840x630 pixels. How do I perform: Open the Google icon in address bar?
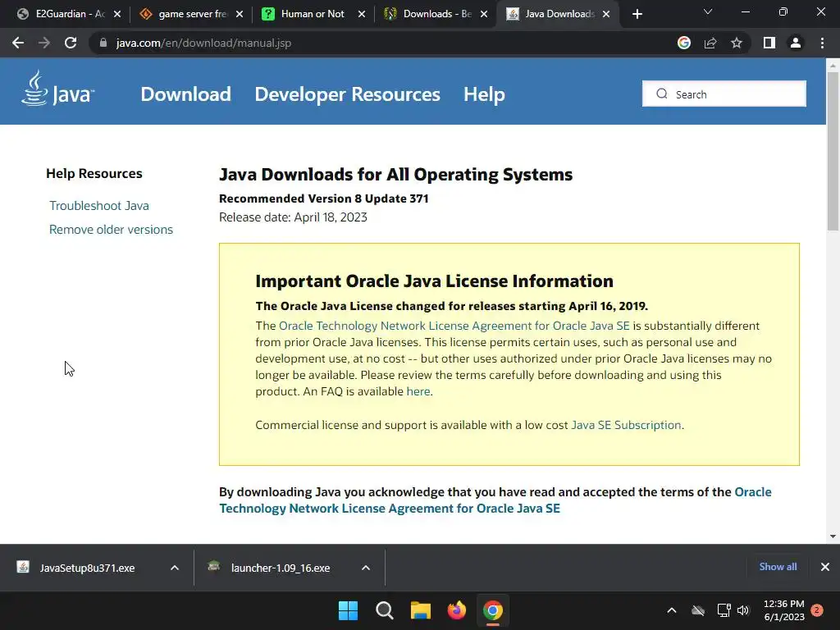[684, 43]
